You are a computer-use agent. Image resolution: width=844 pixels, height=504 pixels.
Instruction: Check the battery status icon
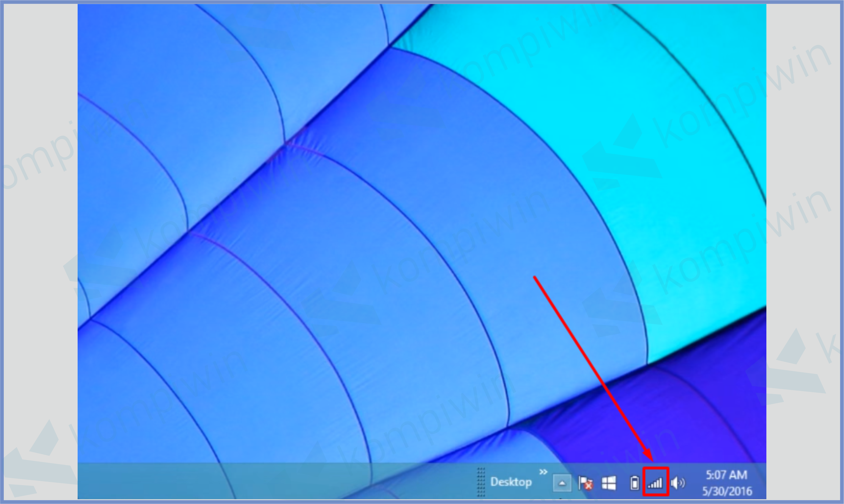click(634, 483)
